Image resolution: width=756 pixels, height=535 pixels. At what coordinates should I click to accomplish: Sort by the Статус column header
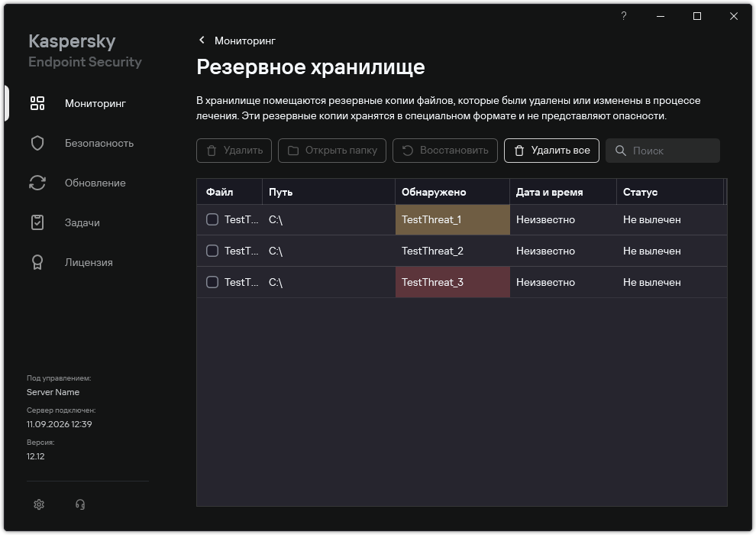tap(670, 192)
